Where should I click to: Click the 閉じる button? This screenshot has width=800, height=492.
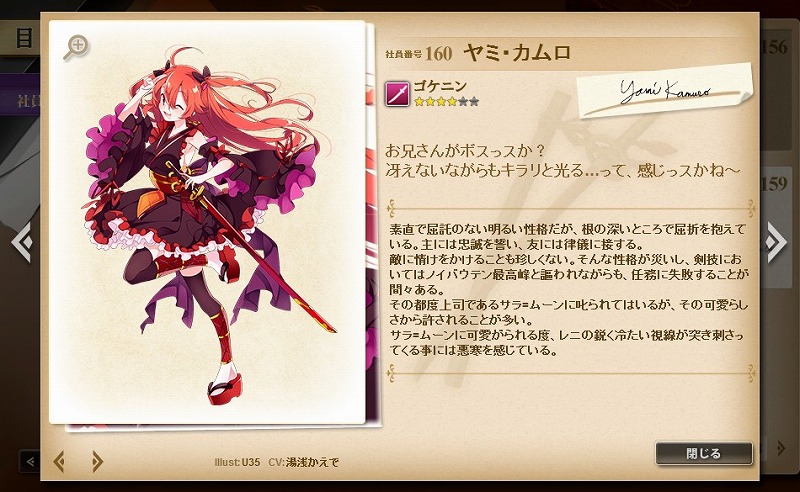(x=704, y=453)
